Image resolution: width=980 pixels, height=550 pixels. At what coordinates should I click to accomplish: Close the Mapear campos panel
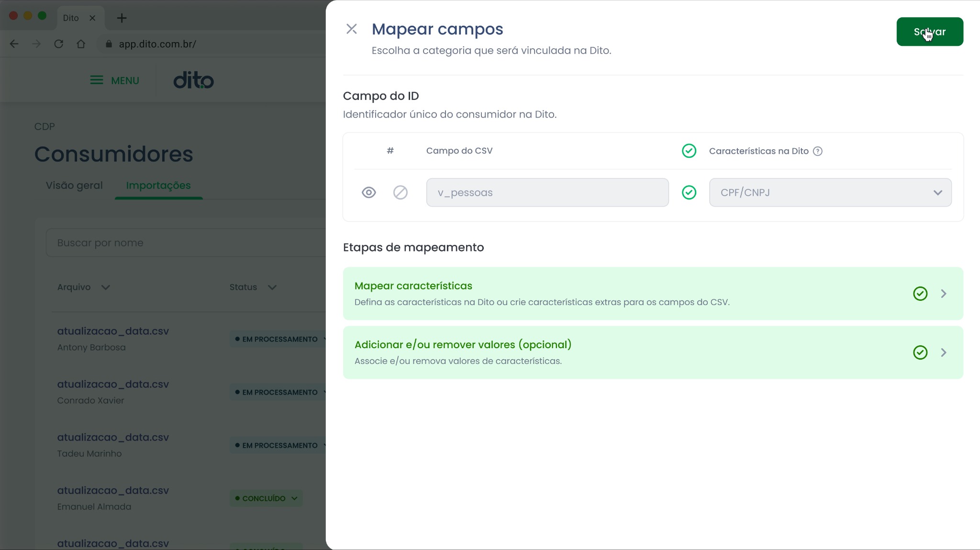pos(352,29)
